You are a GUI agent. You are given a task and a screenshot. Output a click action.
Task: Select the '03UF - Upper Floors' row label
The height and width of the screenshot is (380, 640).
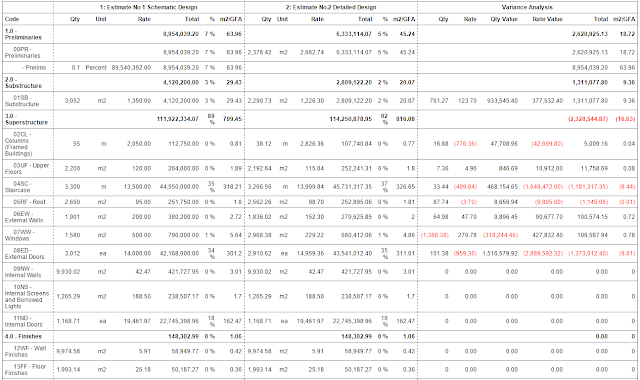tap(27, 168)
